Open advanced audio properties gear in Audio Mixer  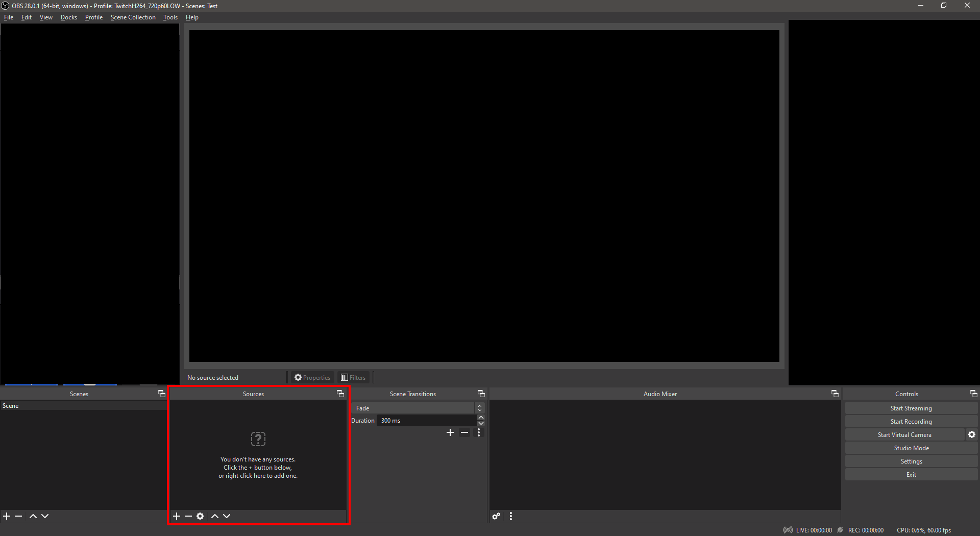click(496, 516)
